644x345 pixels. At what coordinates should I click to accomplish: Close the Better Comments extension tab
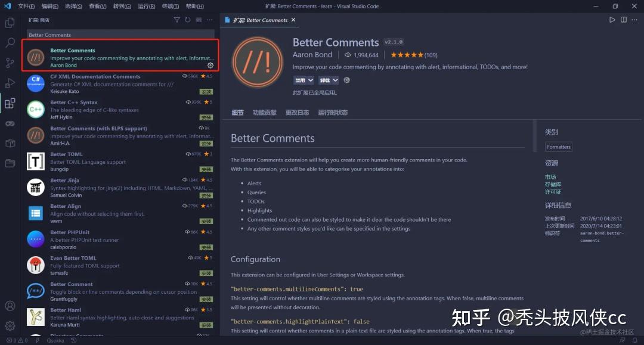point(293,20)
